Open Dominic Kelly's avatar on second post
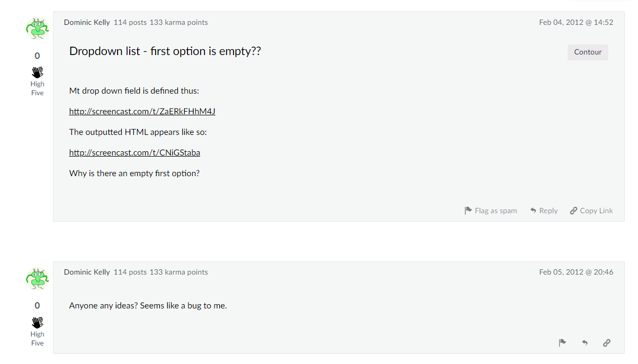 tap(37, 279)
